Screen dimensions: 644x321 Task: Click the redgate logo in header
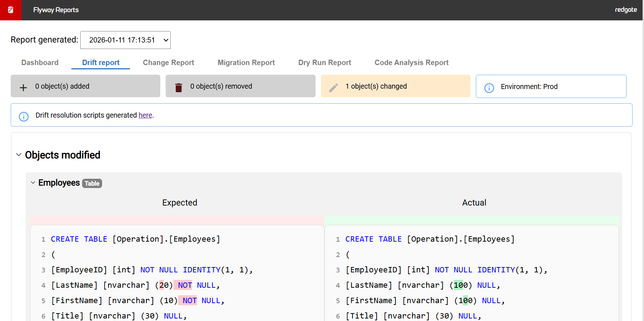click(x=625, y=10)
